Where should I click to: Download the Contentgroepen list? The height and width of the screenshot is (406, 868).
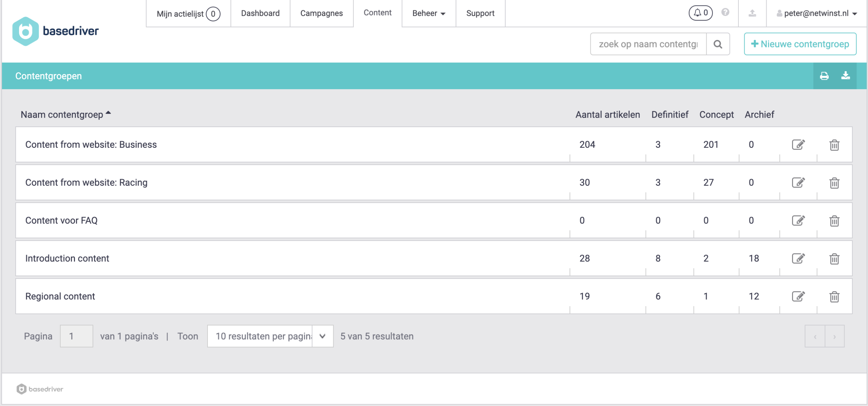(x=846, y=76)
